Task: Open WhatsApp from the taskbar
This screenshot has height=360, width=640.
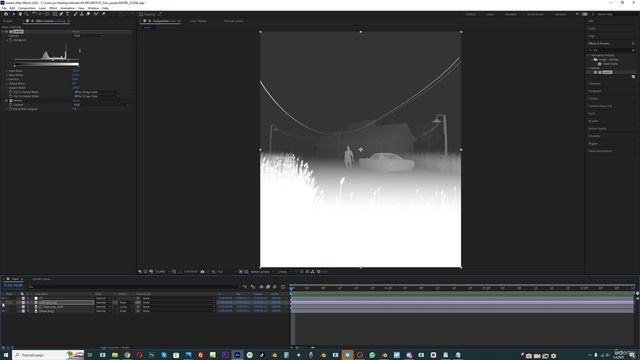Action: [372, 355]
